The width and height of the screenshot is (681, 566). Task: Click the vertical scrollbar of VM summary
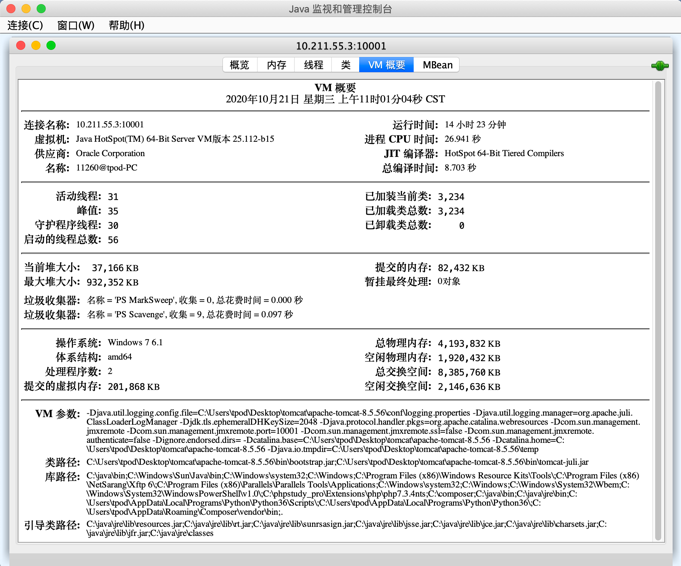(658, 300)
